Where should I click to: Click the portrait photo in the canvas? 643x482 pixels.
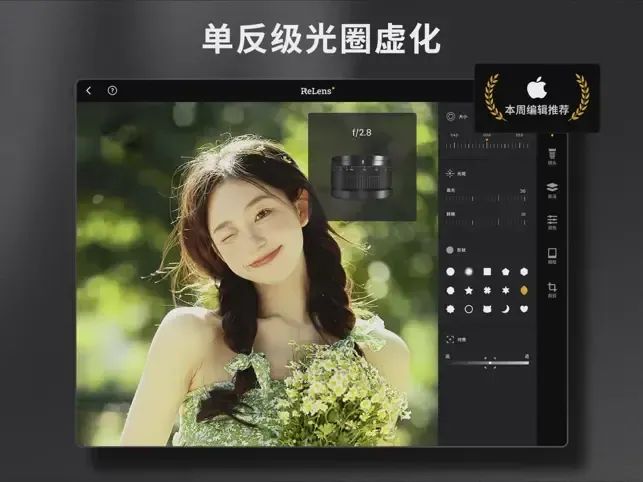point(258,274)
